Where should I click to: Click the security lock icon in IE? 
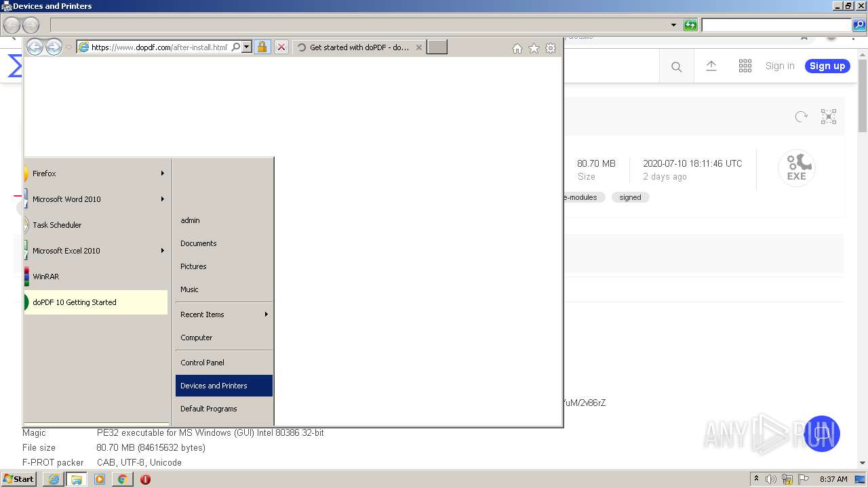pos(262,47)
